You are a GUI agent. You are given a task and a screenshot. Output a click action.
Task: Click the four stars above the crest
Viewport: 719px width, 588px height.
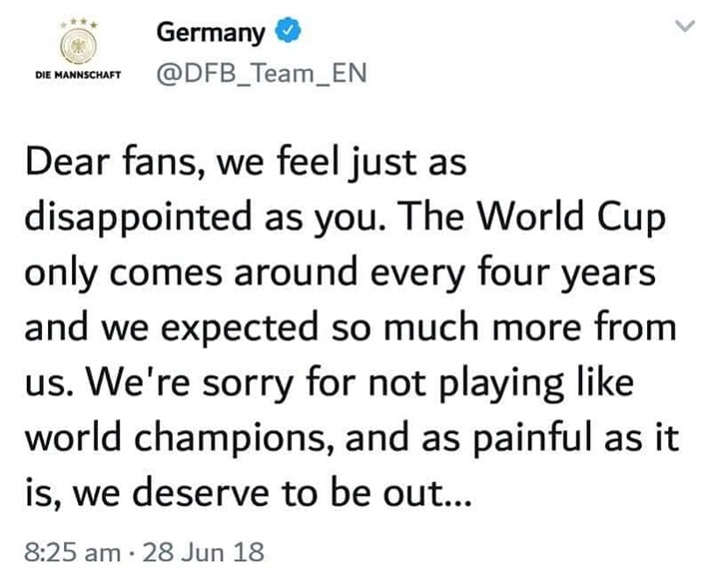click(x=79, y=24)
